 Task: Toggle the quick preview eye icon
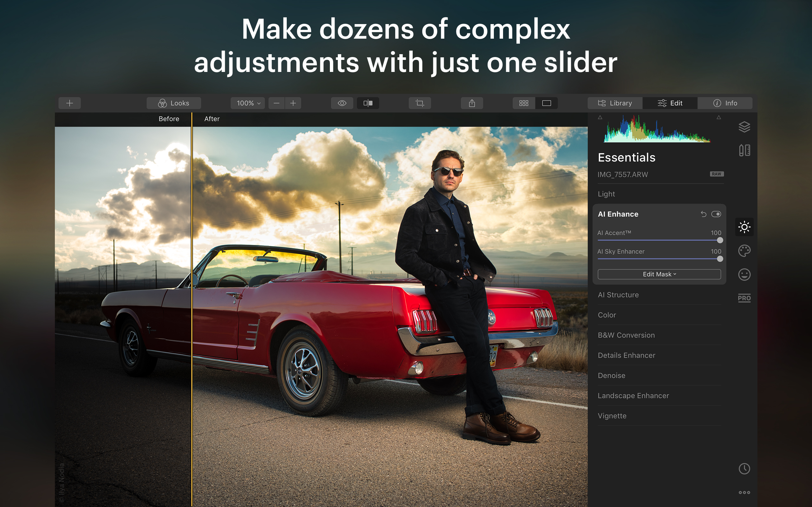coord(342,103)
